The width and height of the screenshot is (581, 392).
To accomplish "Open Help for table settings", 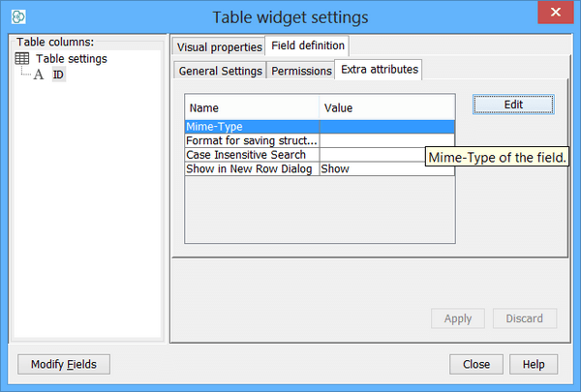I will [534, 364].
